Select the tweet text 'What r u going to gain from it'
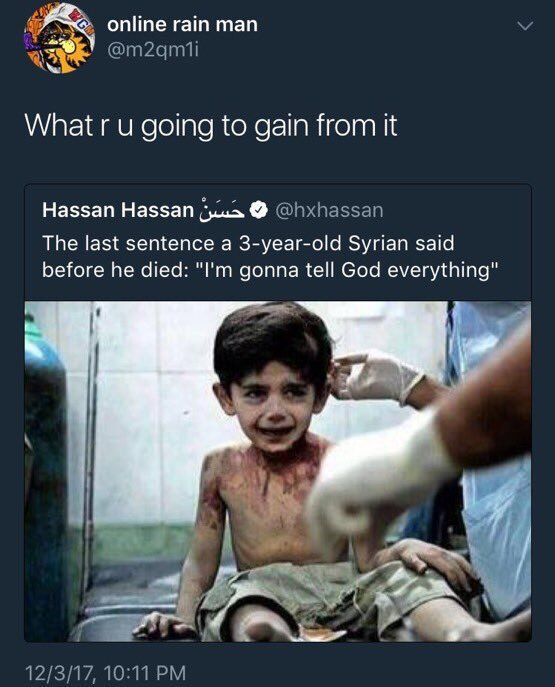Image resolution: width=555 pixels, height=687 pixels. [x=211, y=126]
